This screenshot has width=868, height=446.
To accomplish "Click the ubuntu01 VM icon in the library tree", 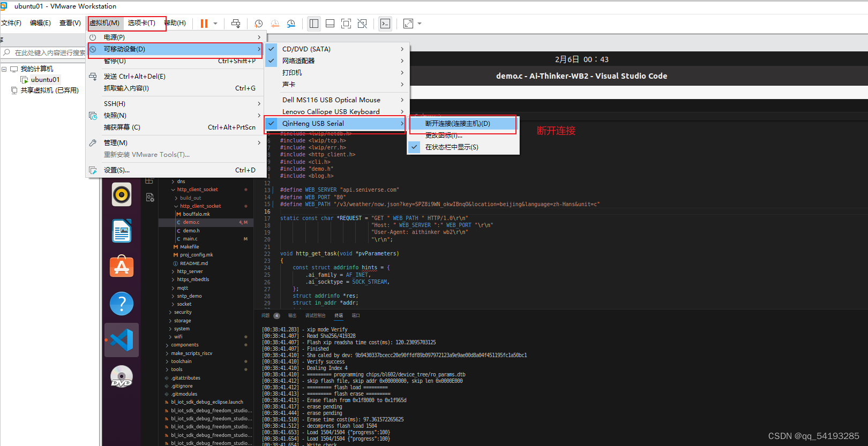I will (24, 79).
